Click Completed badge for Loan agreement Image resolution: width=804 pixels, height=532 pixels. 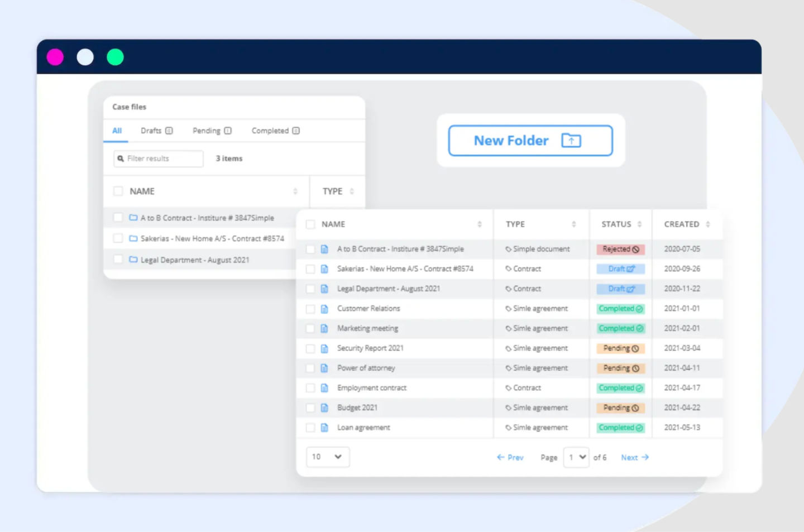tap(621, 428)
